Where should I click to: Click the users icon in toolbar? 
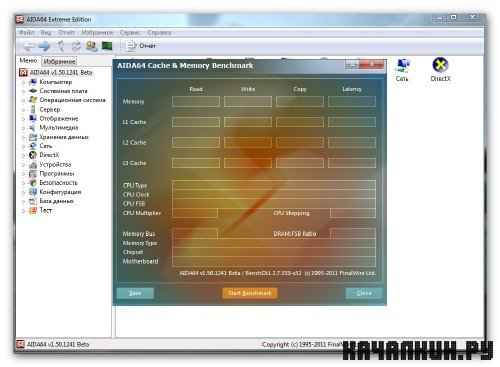92,46
